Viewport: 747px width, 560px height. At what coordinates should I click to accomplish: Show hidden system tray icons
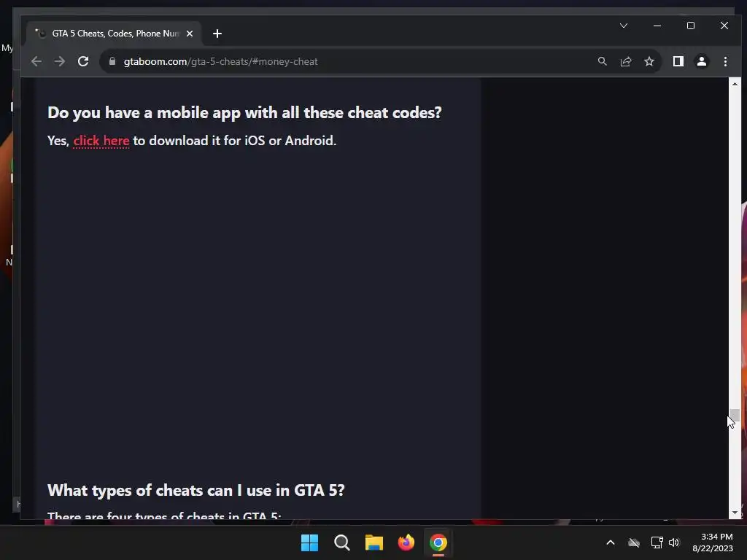click(x=611, y=542)
